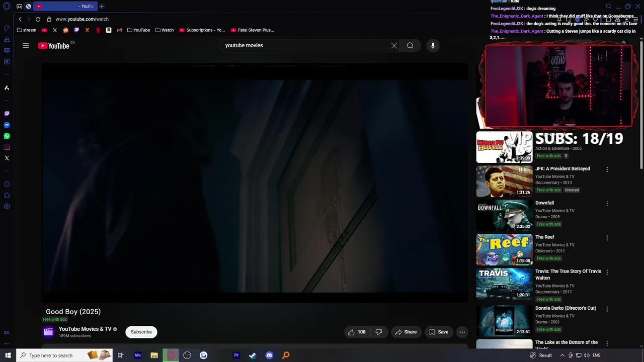Open the Downfall video thumbnail
This screenshot has height=362, width=644.
(x=504, y=216)
